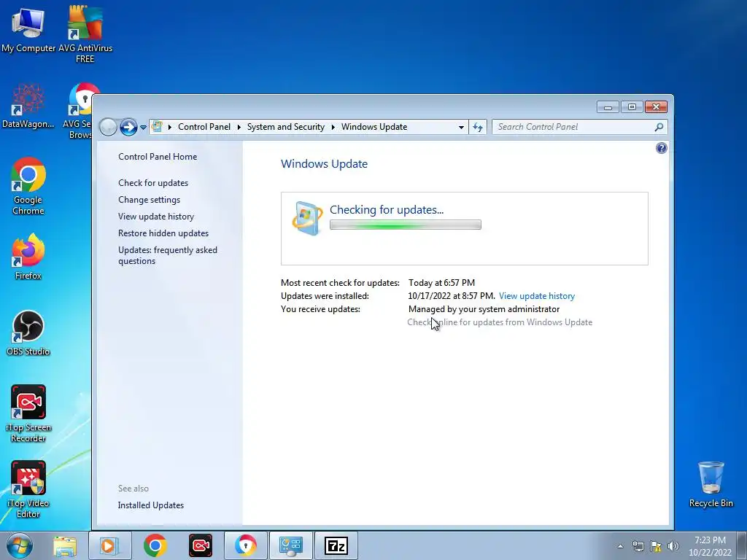Click 'Managed by your system administrator' text
Viewport: 747px width, 560px height.
[x=484, y=309]
